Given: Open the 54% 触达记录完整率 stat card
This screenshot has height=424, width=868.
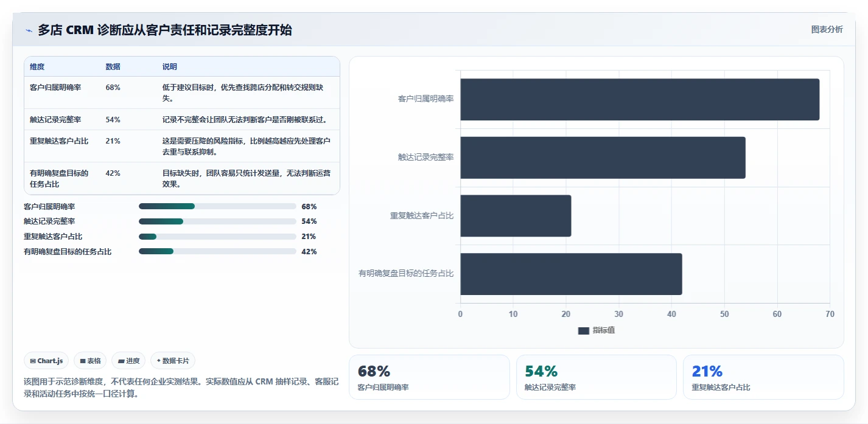Looking at the screenshot, I should (597, 377).
